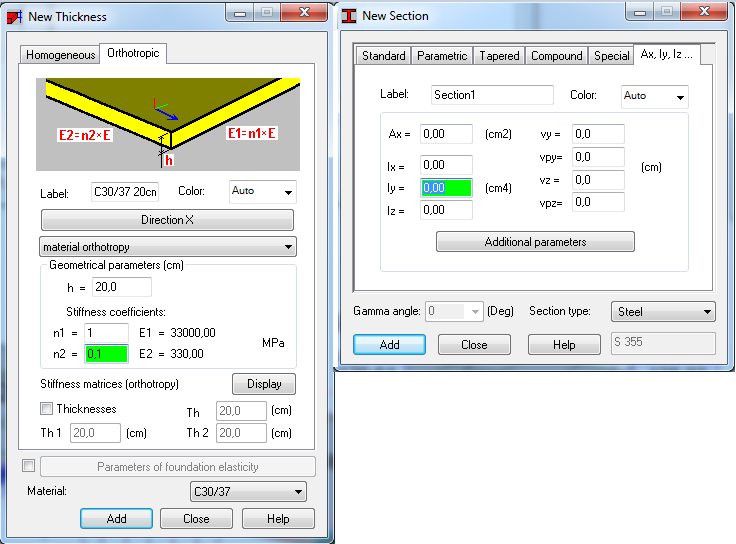Open the Material dropdown C30/37
Screen dimensions: 736x544
click(248, 491)
